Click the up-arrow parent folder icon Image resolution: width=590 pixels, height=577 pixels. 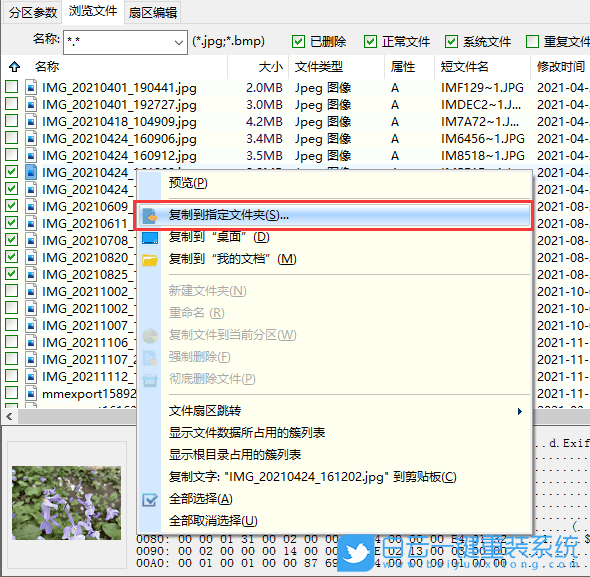14,67
